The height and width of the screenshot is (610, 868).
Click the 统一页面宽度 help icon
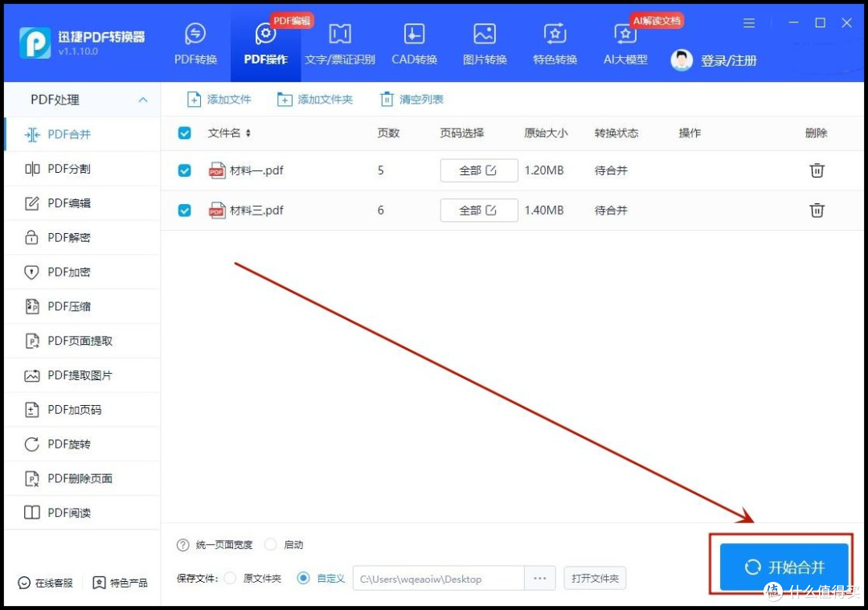click(x=182, y=545)
